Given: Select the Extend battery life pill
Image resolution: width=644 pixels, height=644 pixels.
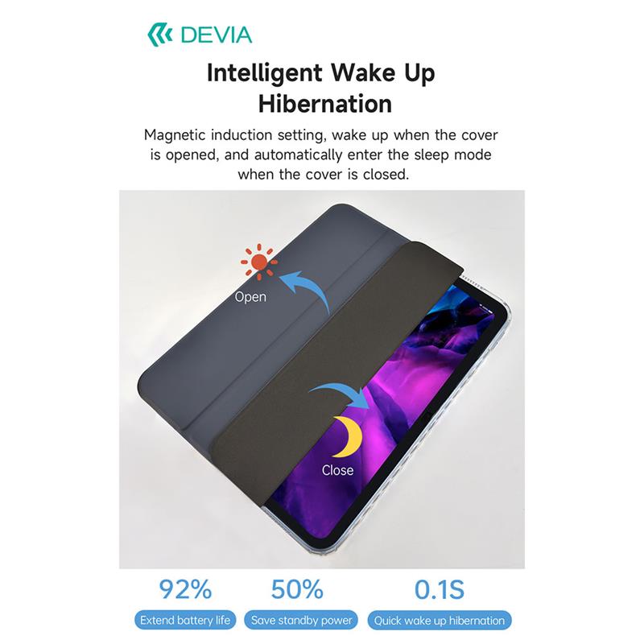Looking at the screenshot, I should click(x=185, y=620).
